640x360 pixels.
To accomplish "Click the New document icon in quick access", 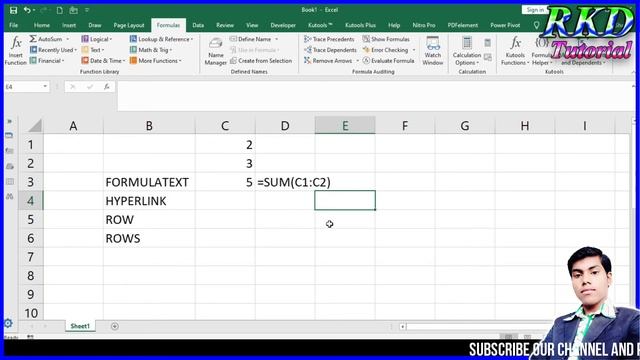I will tap(60, 10).
